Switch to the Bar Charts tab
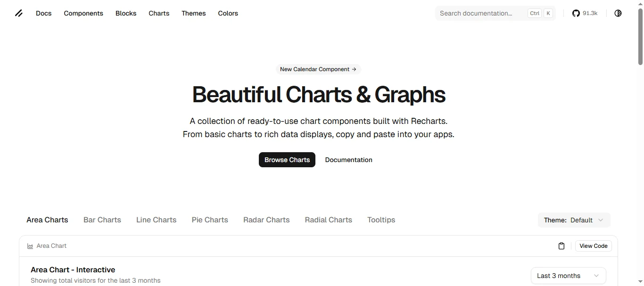 pyautogui.click(x=102, y=220)
